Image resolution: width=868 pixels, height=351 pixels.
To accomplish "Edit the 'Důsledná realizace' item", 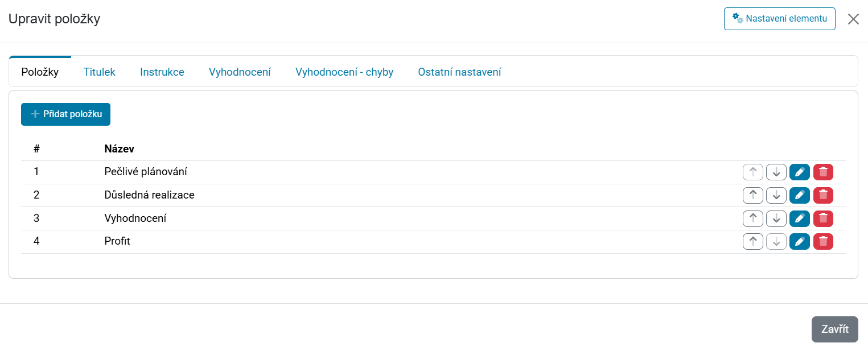I will 799,195.
